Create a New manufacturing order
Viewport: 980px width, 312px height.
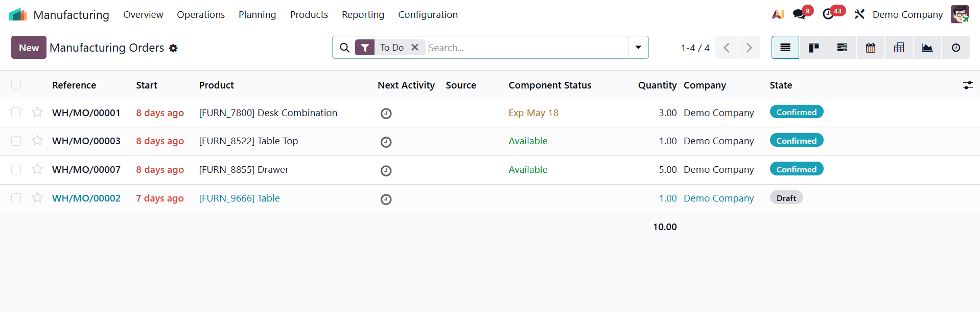[x=29, y=48]
